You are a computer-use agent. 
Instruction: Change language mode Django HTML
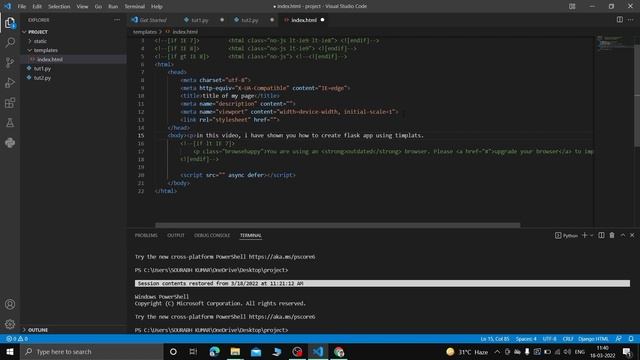pyautogui.click(x=593, y=339)
